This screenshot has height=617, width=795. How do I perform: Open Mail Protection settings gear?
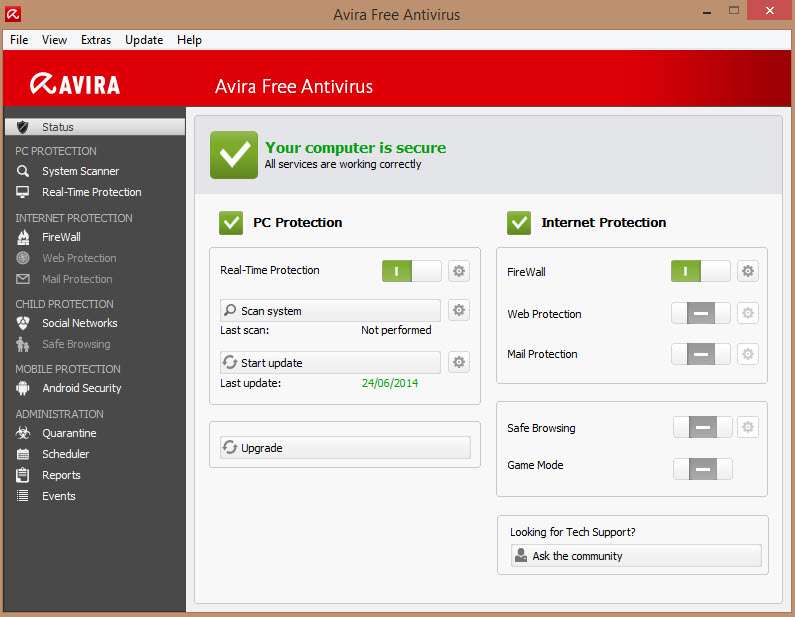[748, 354]
